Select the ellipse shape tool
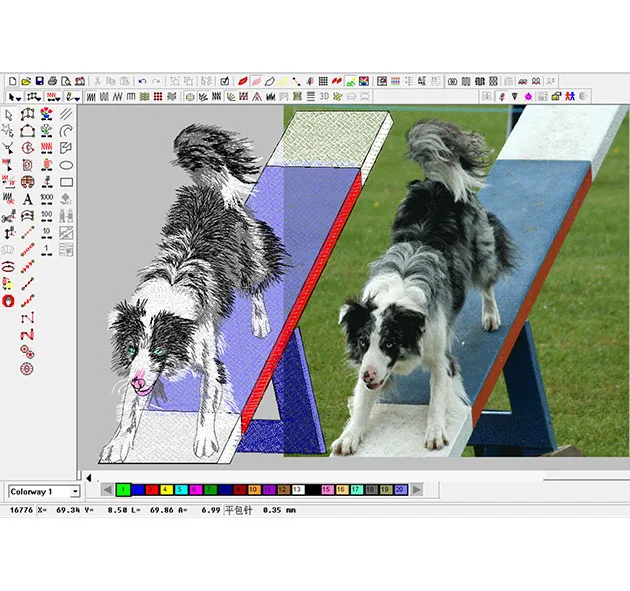This screenshot has height=591, width=630. click(66, 165)
